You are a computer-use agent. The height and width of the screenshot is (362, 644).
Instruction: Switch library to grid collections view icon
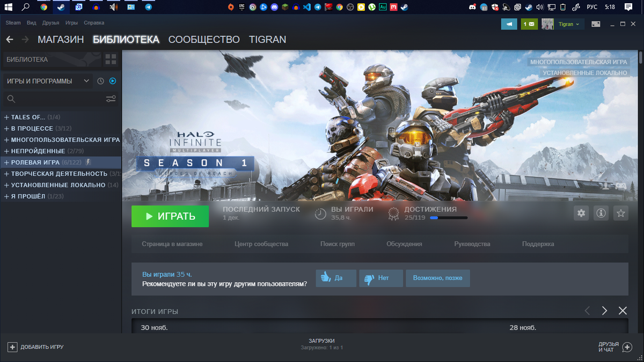point(111,59)
